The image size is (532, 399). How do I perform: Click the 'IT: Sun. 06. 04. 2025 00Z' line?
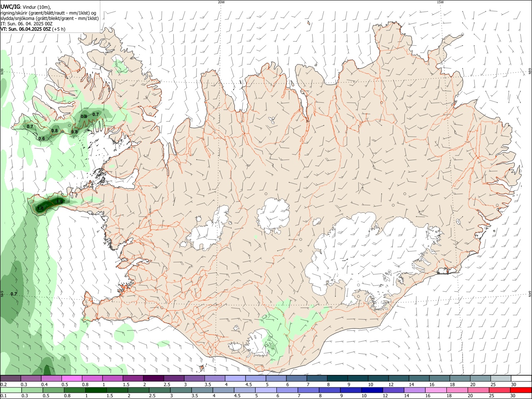coord(27,24)
